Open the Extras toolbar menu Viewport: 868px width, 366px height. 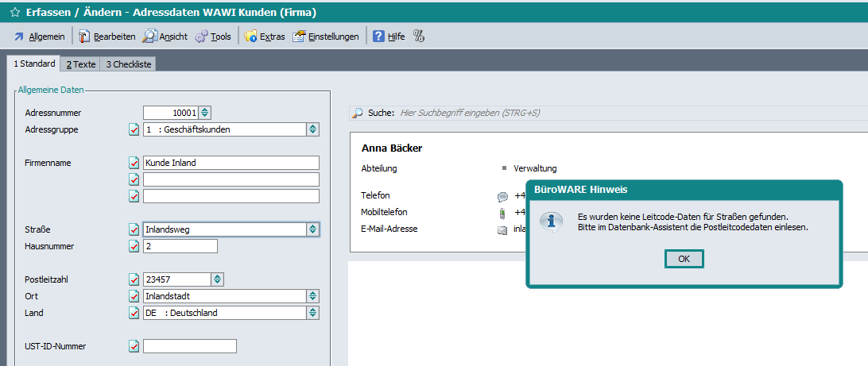coord(264,37)
